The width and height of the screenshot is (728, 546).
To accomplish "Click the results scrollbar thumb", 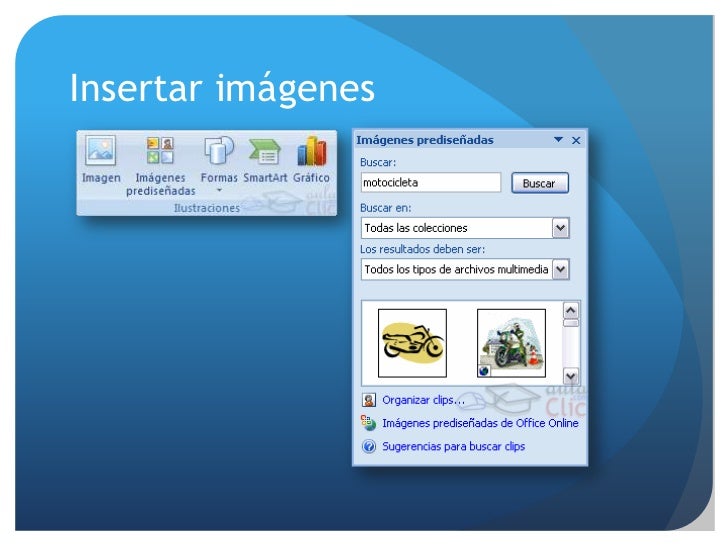I will (x=571, y=323).
